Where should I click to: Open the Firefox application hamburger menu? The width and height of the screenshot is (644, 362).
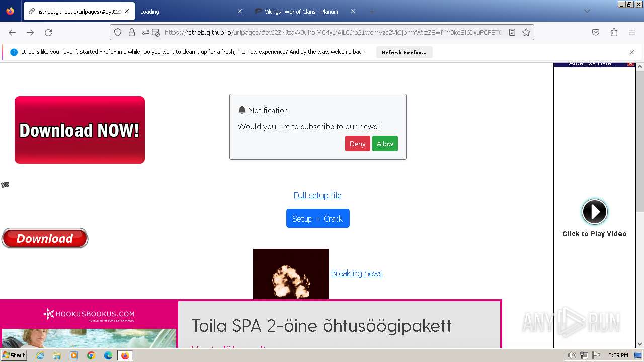pyautogui.click(x=632, y=32)
